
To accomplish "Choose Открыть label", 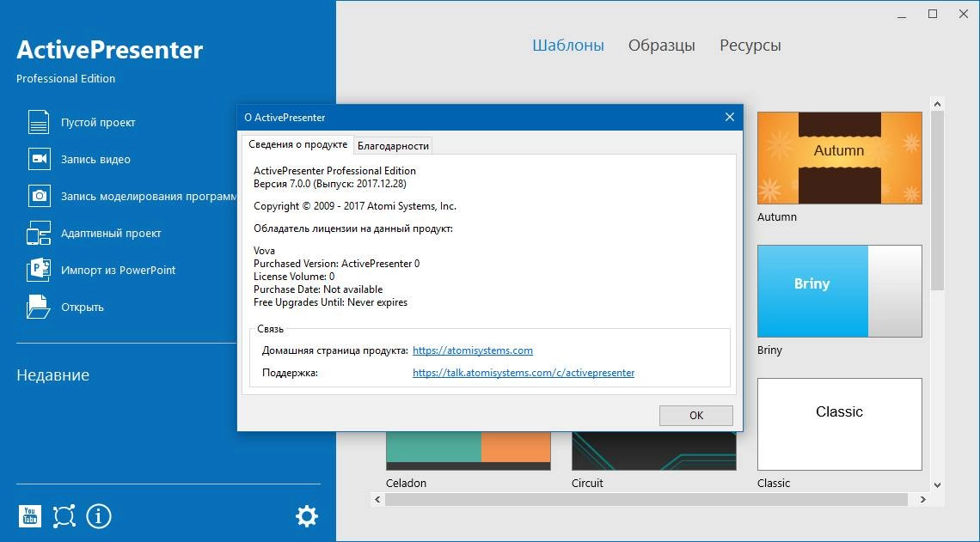I will pyautogui.click(x=83, y=307).
